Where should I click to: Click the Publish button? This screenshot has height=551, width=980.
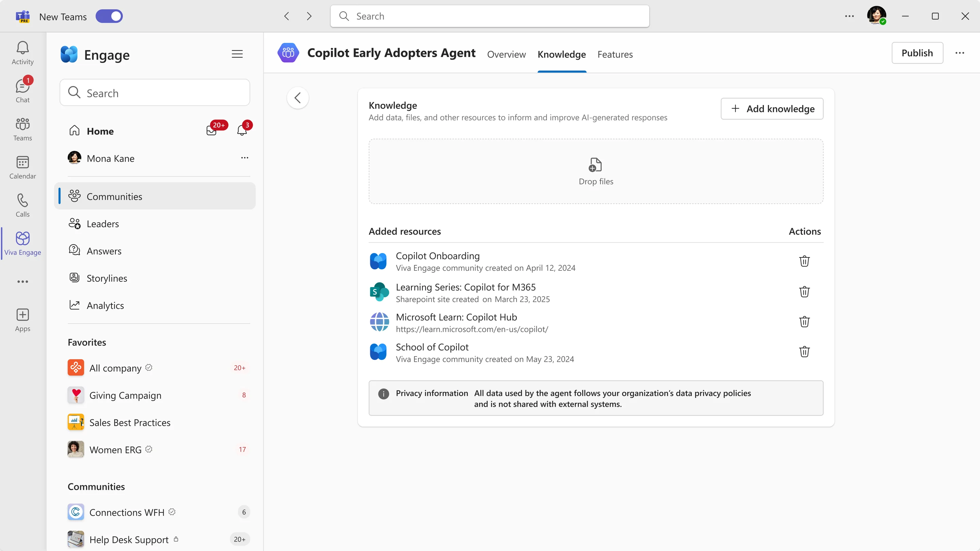coord(917,53)
